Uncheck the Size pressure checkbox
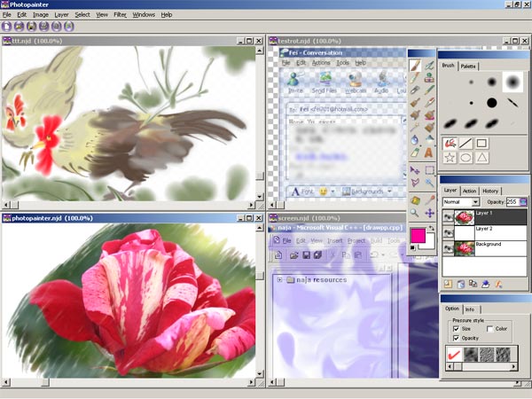The width and height of the screenshot is (532, 399). (456, 329)
